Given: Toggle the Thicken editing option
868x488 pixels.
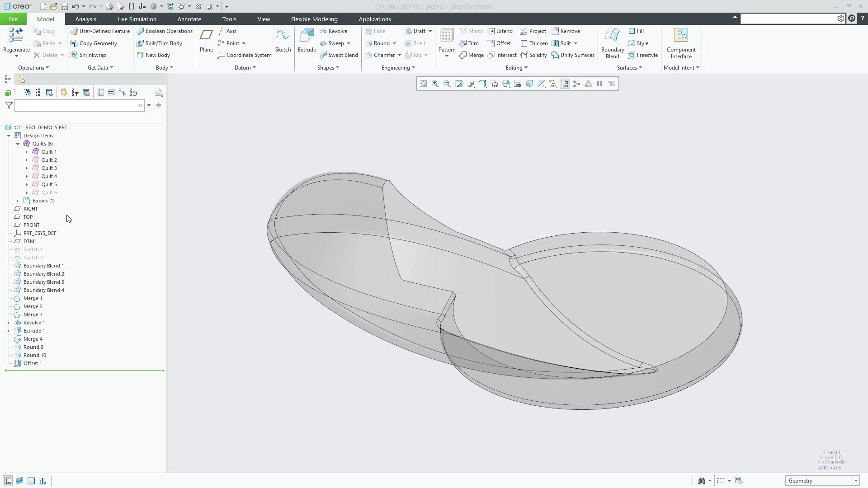Looking at the screenshot, I should [534, 43].
